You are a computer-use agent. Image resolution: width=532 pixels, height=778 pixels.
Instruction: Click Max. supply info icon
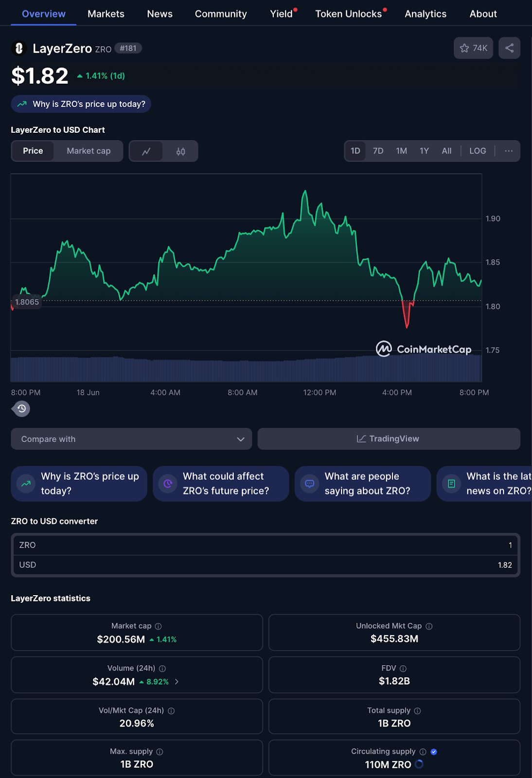160,752
